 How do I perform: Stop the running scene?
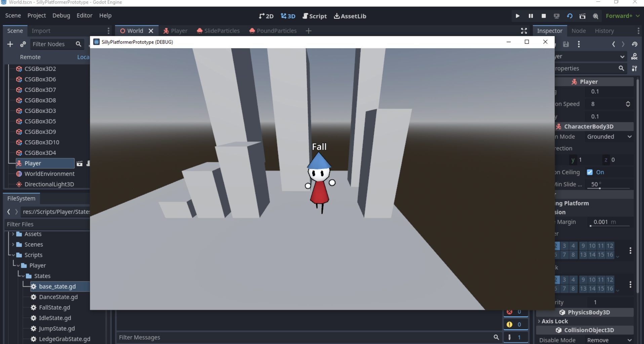pos(544,16)
